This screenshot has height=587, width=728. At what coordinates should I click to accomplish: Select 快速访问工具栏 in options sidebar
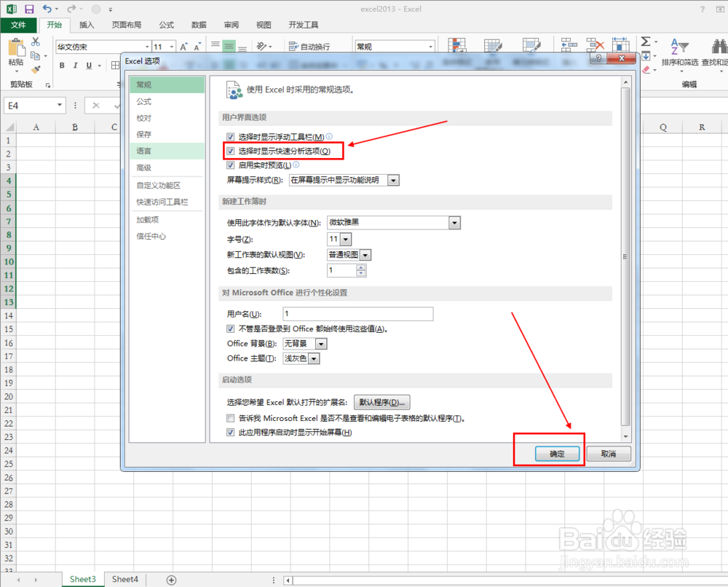(x=167, y=202)
